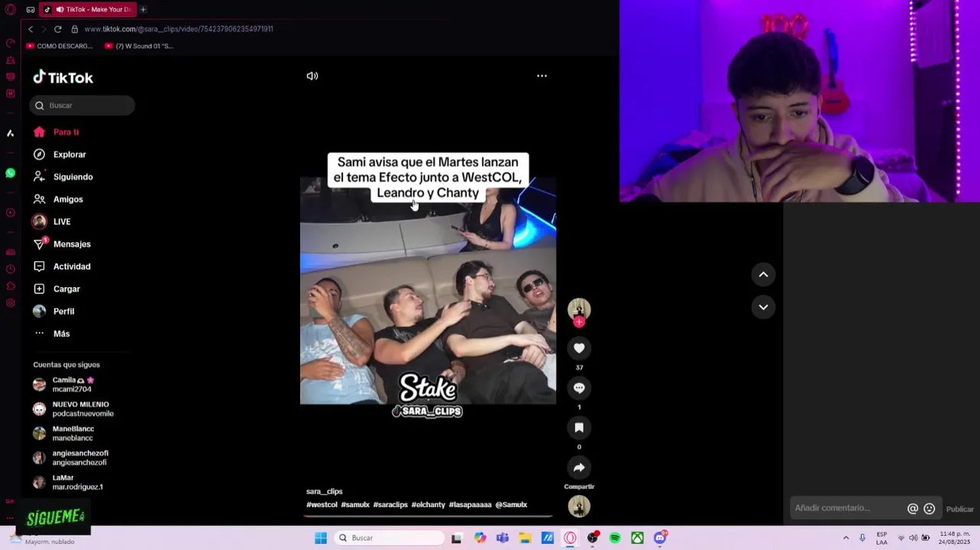This screenshot has height=550, width=980.
Task: Click the Windows taskbar Buscar search box
Action: (390, 538)
